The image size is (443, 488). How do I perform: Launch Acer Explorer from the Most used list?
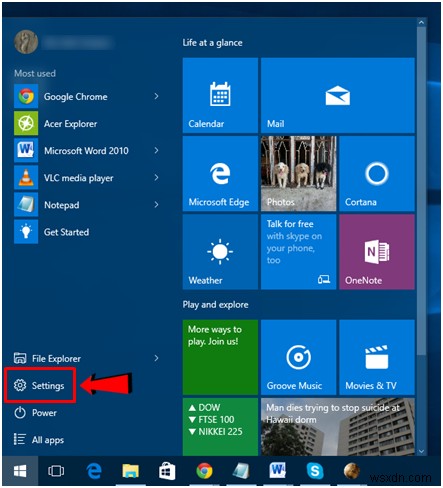(x=87, y=124)
